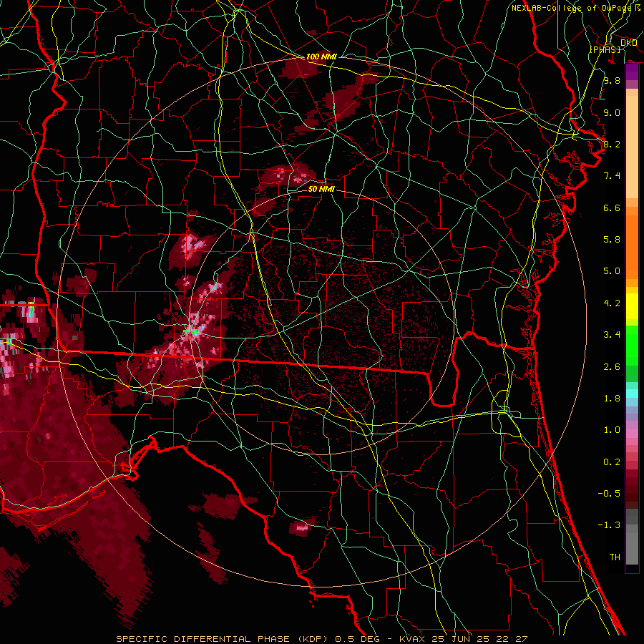Image resolution: width=644 pixels, height=644 pixels.
Task: Click the 5.8 value on the scale
Action: [x=612, y=240]
